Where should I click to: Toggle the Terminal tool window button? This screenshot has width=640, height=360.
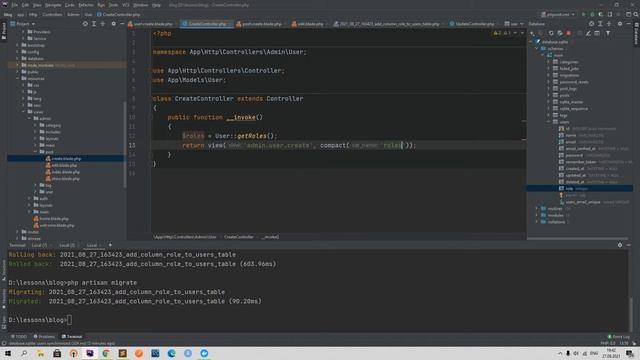pyautogui.click(x=72, y=337)
